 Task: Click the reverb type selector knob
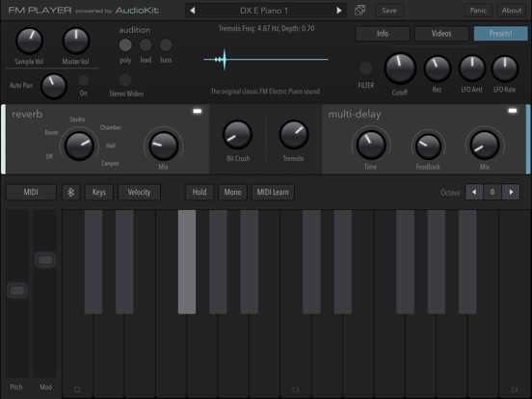pos(79,146)
